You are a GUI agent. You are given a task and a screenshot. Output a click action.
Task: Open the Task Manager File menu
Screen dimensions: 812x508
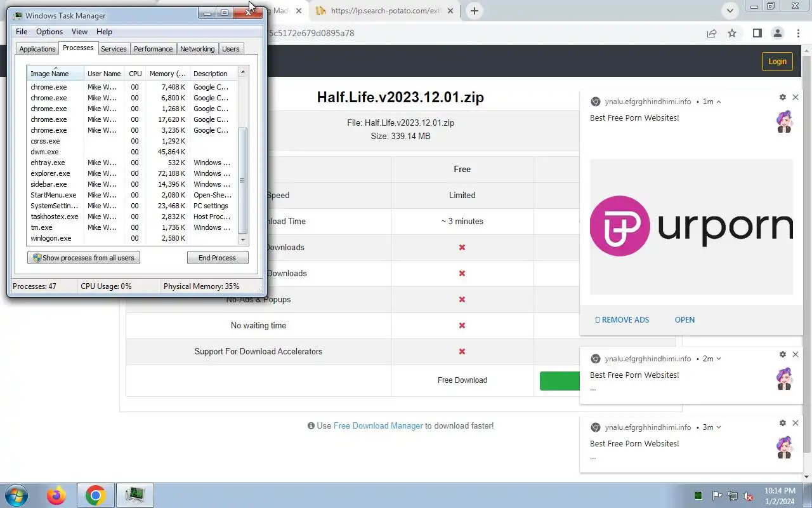click(x=22, y=32)
